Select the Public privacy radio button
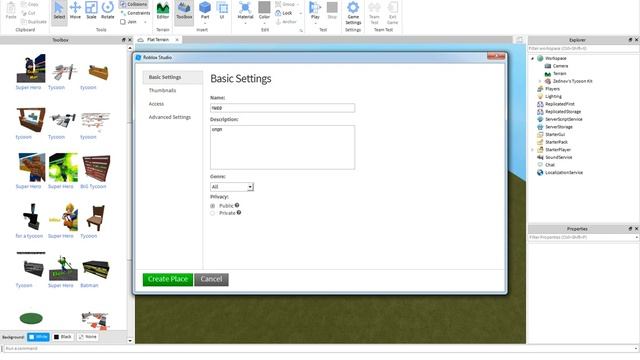This screenshot has width=640, height=360. (x=213, y=206)
